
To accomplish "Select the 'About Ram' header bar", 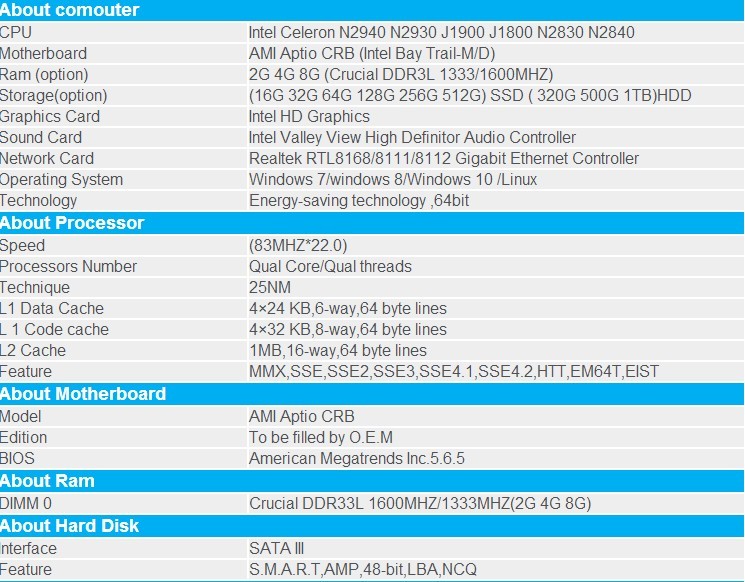I will click(x=48, y=481).
